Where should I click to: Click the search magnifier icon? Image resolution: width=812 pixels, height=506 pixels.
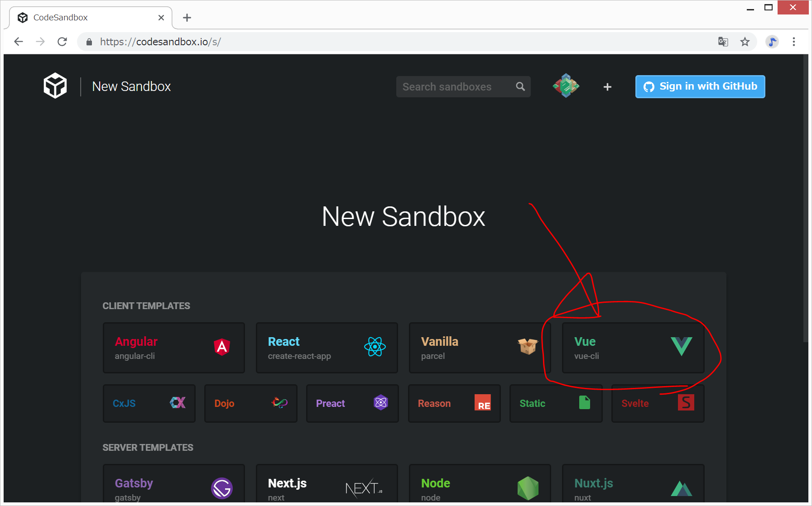tap(520, 86)
